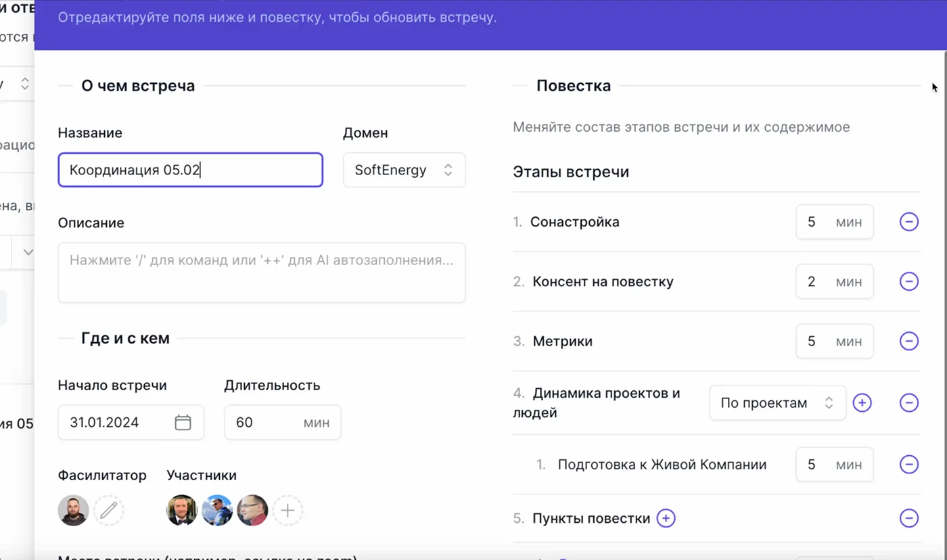
Task: Remove the Подготовка к Живой Компании item
Action: pyautogui.click(x=908, y=465)
